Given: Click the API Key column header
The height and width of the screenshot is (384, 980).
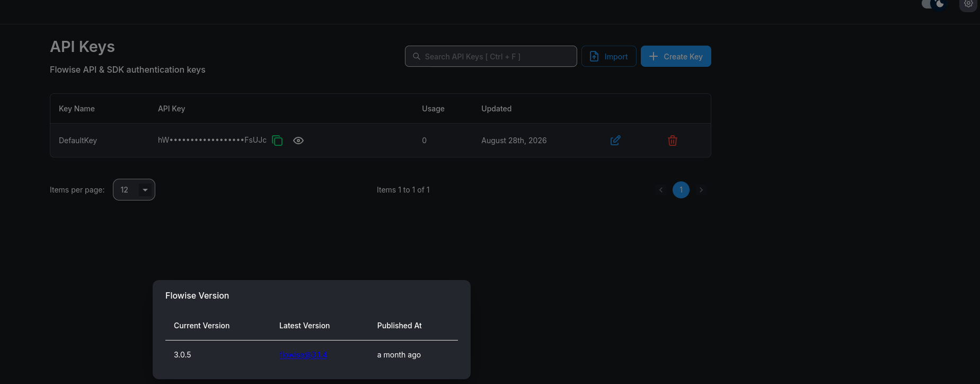Looking at the screenshot, I should (172, 109).
